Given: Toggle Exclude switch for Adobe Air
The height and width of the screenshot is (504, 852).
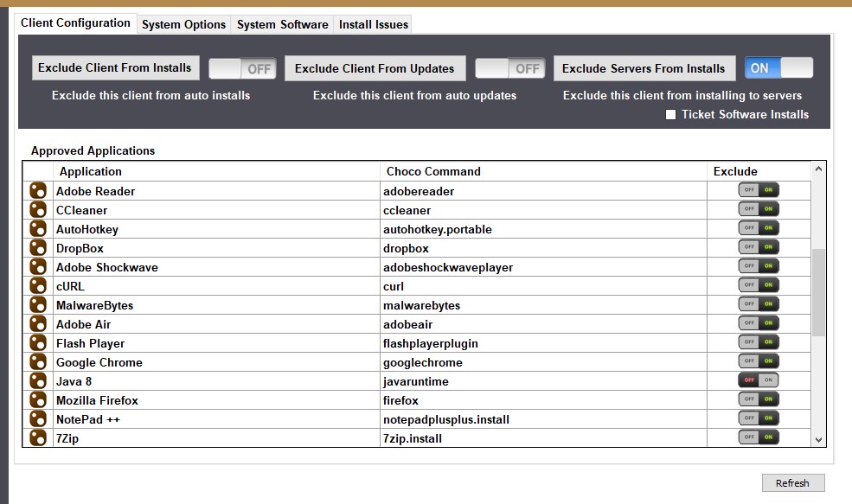Looking at the screenshot, I should tap(759, 323).
